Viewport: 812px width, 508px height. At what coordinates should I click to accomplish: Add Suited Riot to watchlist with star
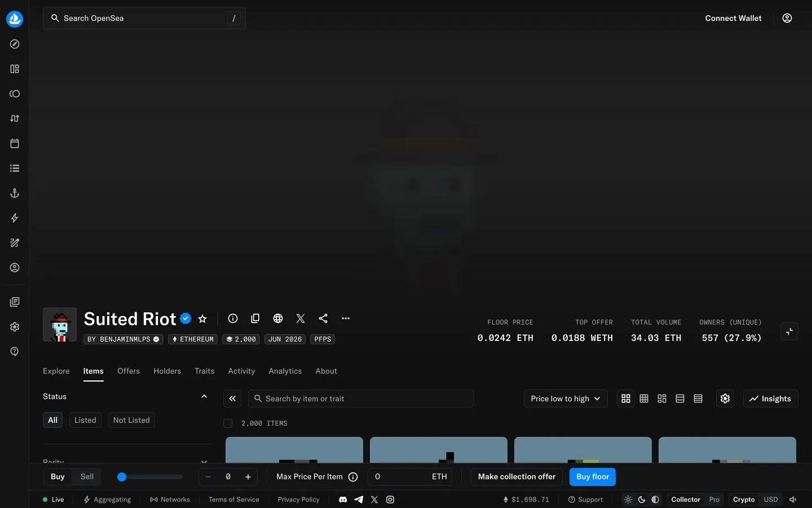(202, 319)
